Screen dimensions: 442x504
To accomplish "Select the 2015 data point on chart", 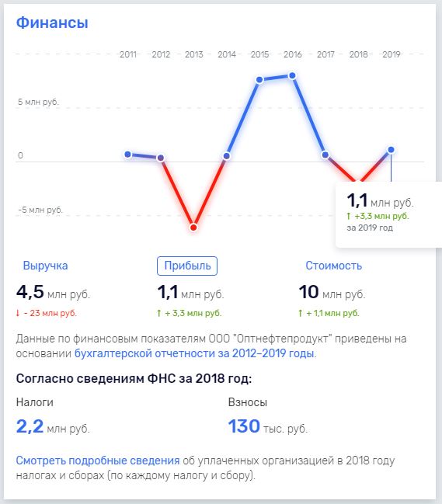I will coord(259,80).
